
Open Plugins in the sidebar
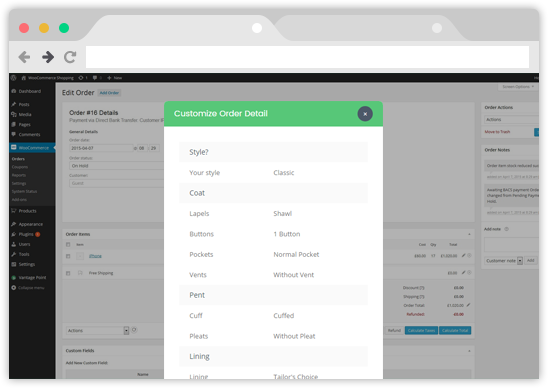click(25, 234)
